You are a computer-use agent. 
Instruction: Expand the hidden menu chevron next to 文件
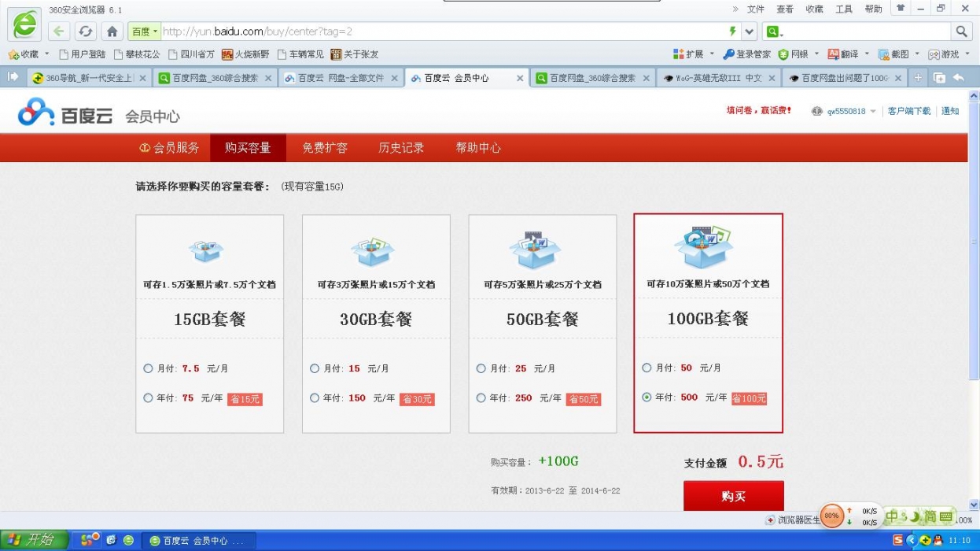click(x=735, y=9)
